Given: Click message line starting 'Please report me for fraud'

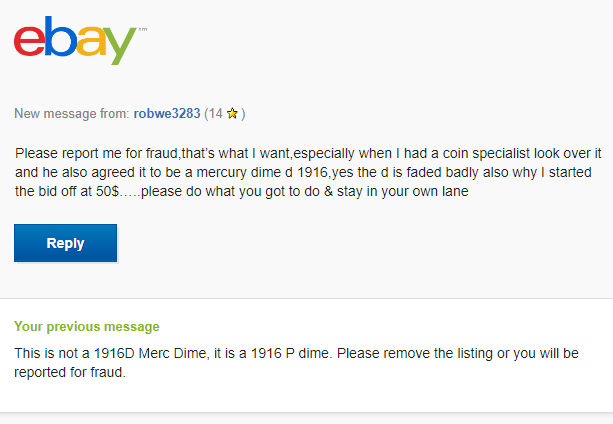Looking at the screenshot, I should [90, 153].
